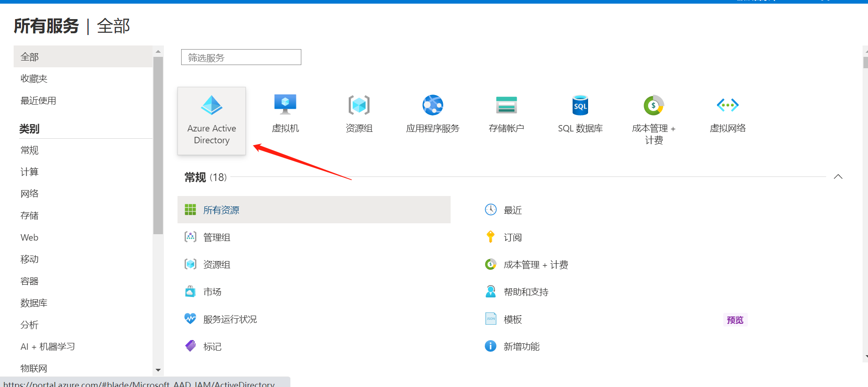Click the 管理组 list icon
The height and width of the screenshot is (387, 868).
[x=190, y=237]
